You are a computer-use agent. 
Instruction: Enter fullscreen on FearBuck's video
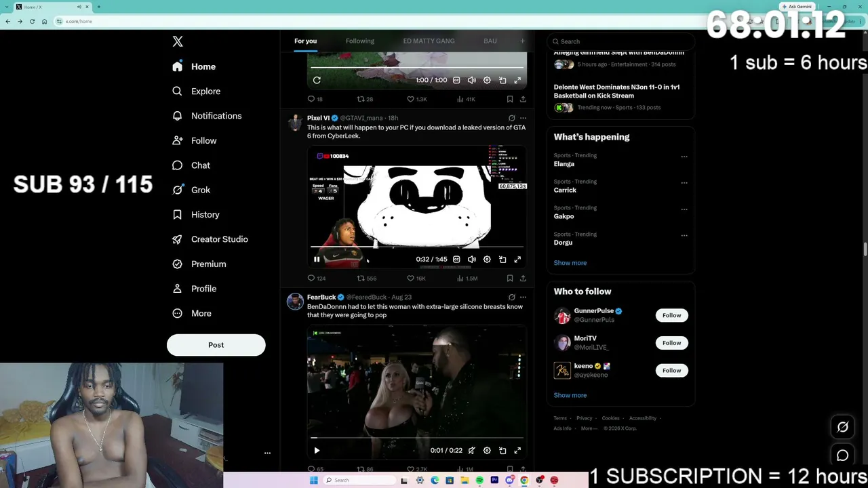pyautogui.click(x=517, y=450)
